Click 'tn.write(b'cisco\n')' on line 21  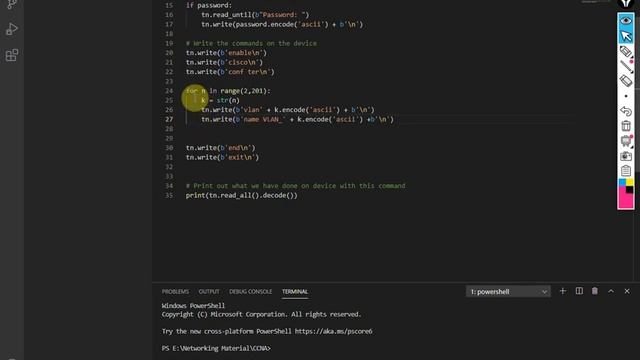(x=224, y=62)
